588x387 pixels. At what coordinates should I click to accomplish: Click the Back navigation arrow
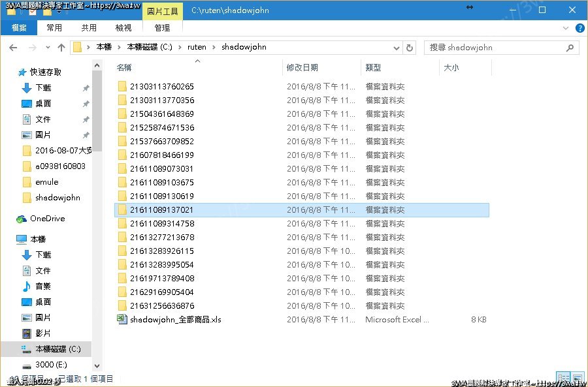pyautogui.click(x=13, y=48)
